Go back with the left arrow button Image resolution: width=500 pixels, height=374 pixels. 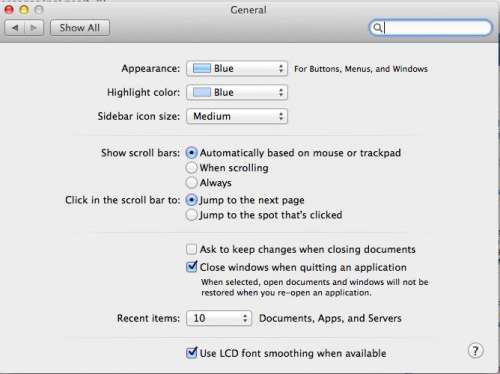[15, 28]
